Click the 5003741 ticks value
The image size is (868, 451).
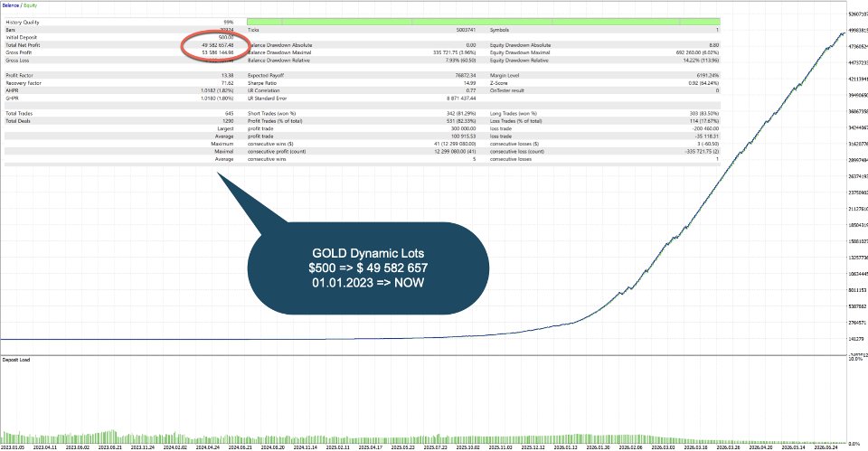[467, 30]
